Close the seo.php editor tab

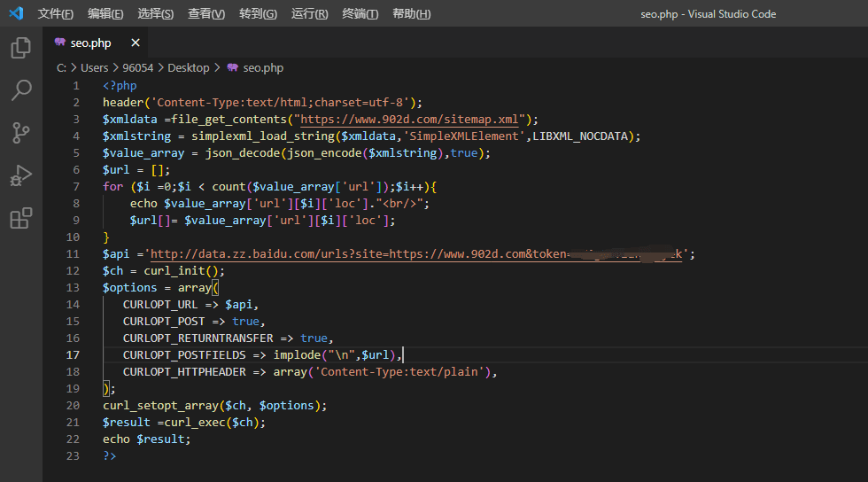click(136, 43)
